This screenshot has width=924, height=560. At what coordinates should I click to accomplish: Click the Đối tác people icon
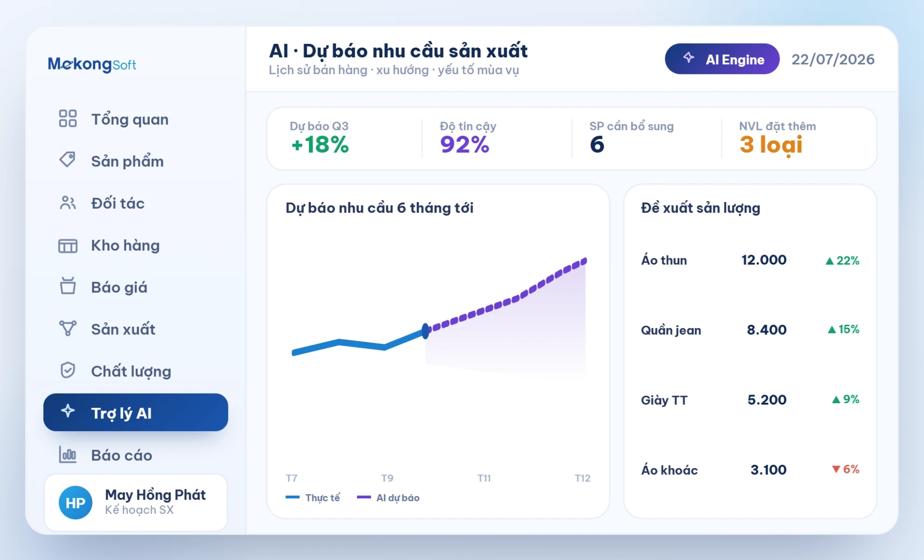(68, 203)
